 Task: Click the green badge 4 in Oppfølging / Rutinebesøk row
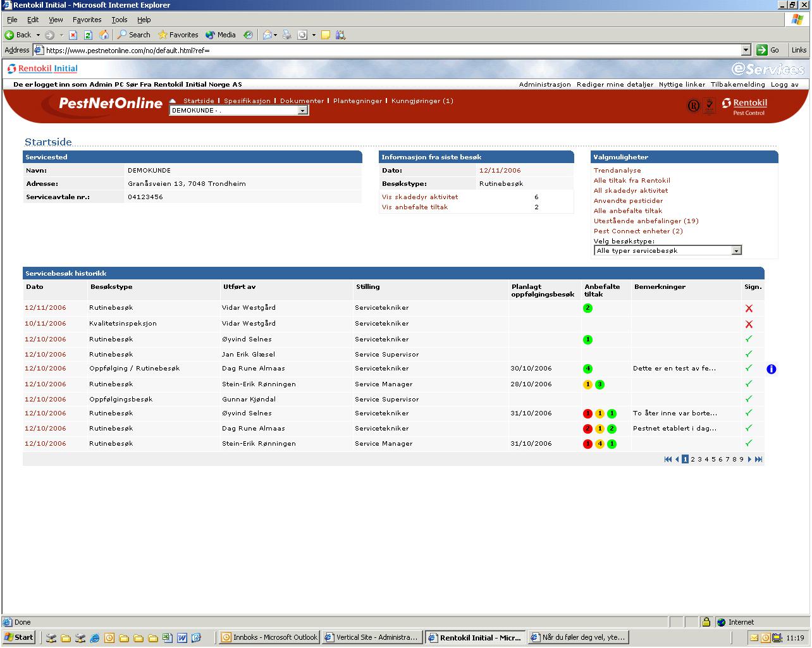(x=587, y=369)
